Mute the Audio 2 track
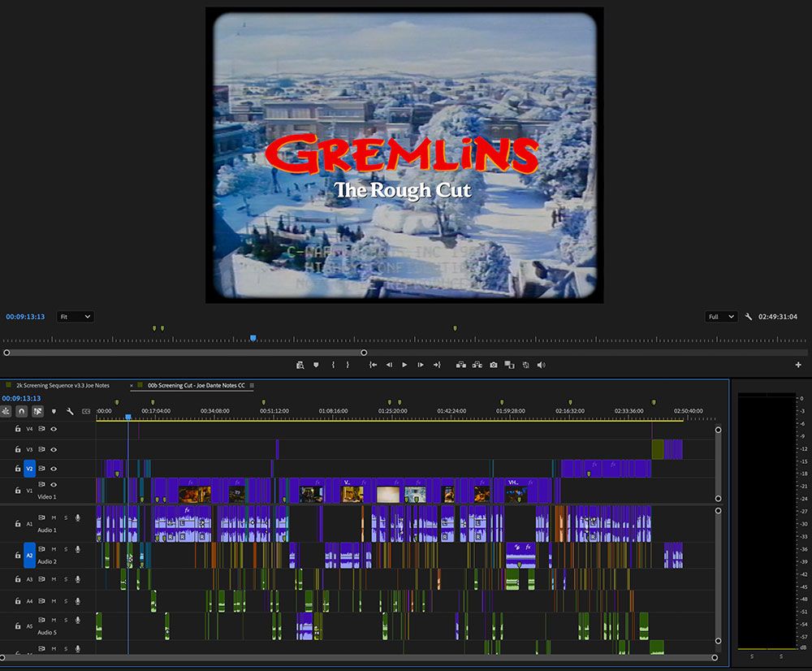Image resolution: width=812 pixels, height=671 pixels. click(54, 549)
